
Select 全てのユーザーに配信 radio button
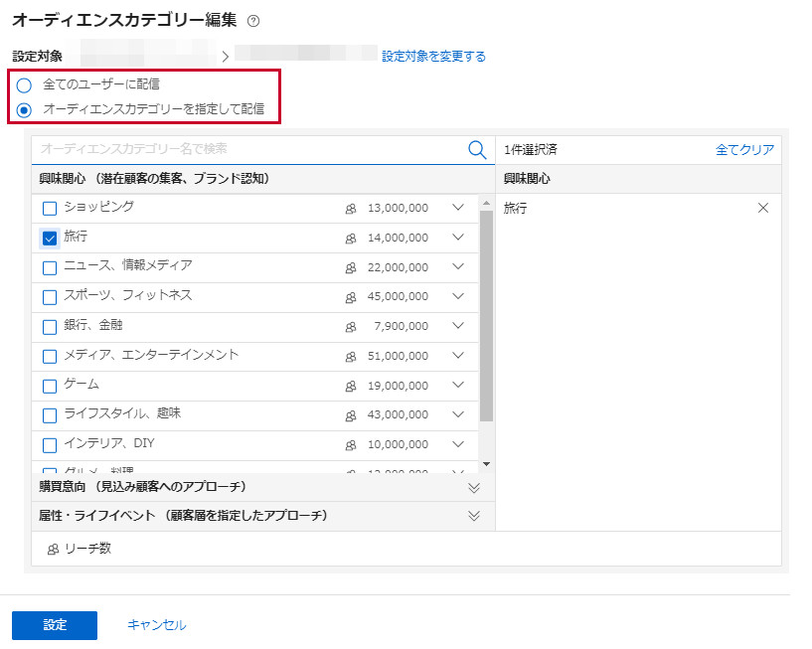click(x=24, y=84)
